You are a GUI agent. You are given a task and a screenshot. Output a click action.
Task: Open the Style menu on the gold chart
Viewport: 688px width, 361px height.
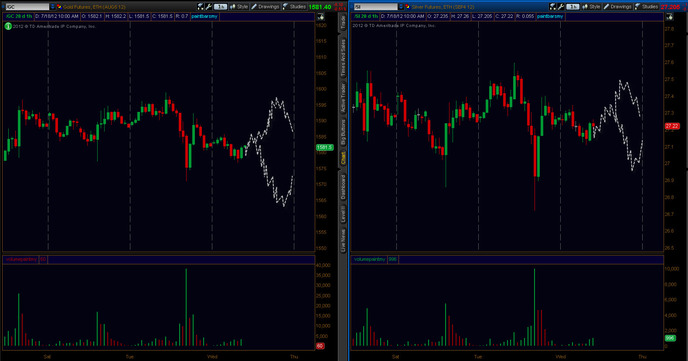(x=239, y=7)
